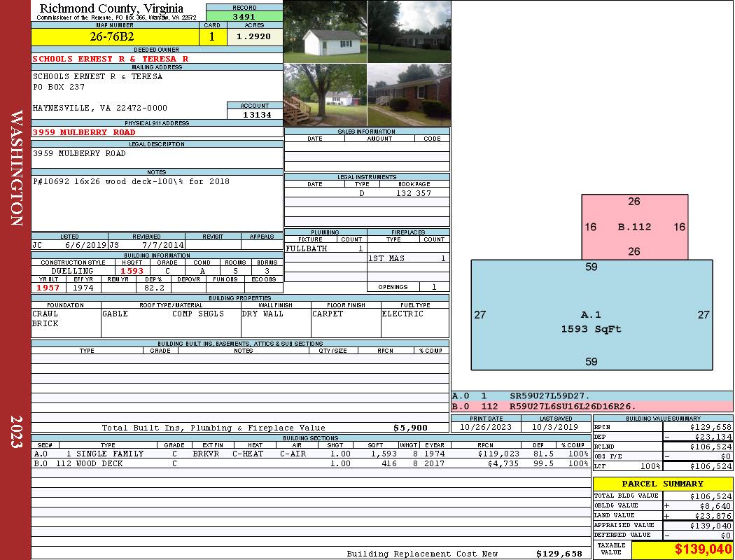Click the Building Replacement Cost New amount
735x560 pixels.
click(x=559, y=554)
